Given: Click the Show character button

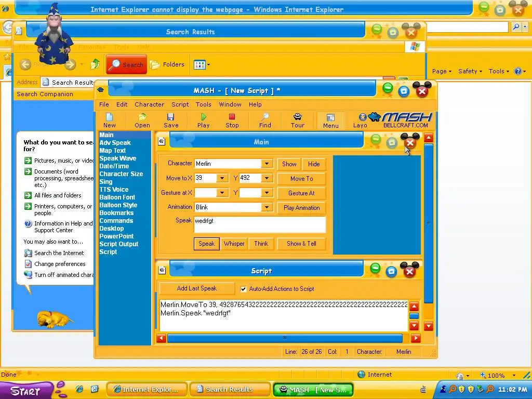Looking at the screenshot, I should (289, 164).
